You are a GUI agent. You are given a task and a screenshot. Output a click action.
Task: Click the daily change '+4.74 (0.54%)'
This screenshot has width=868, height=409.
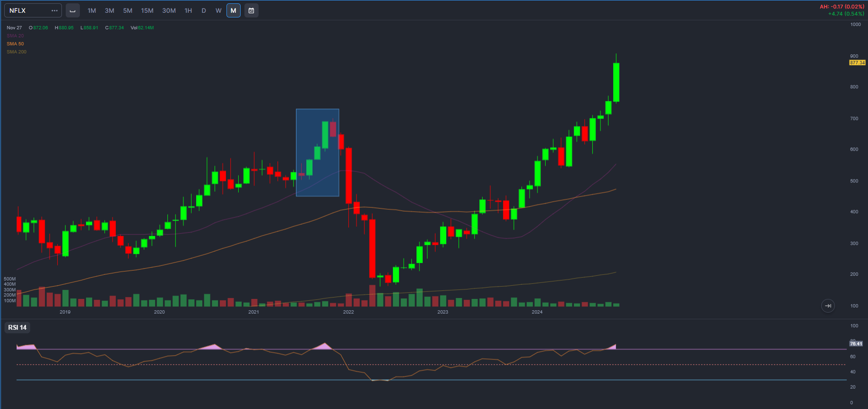click(846, 14)
